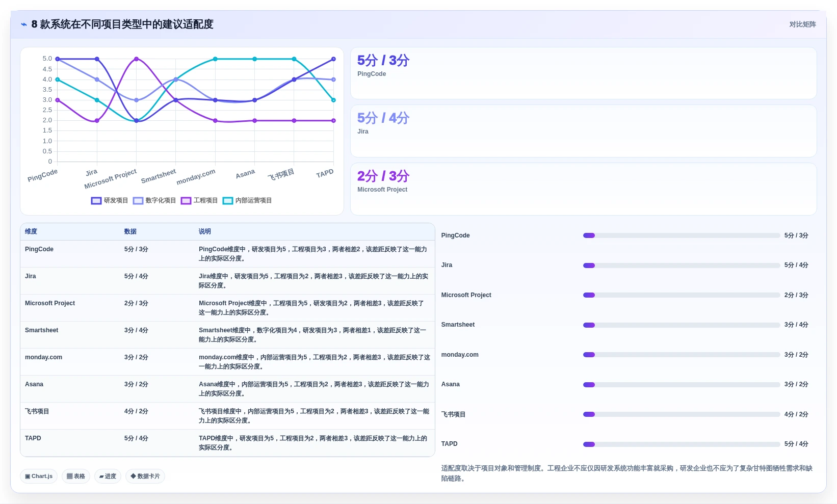Click the Asana progress bar
The height and width of the screenshot is (504, 837).
[x=682, y=385]
